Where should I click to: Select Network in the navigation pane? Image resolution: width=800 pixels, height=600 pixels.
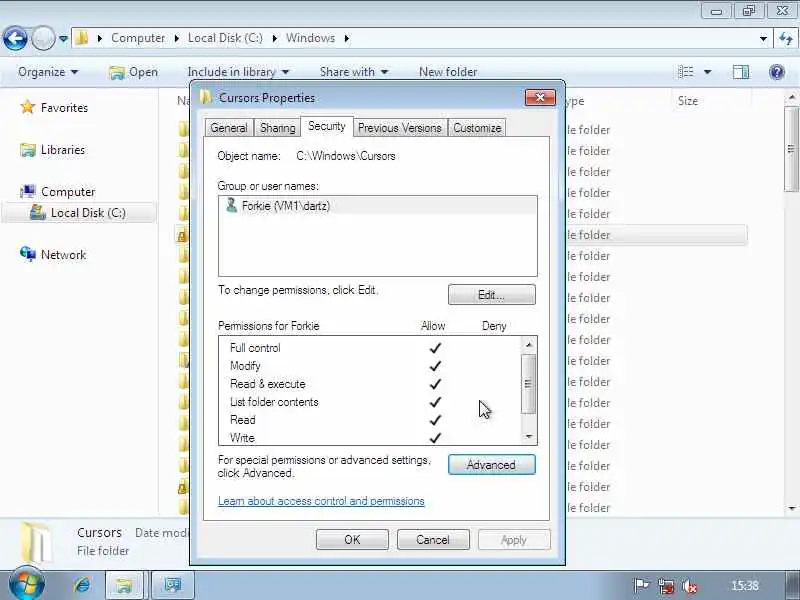click(63, 255)
